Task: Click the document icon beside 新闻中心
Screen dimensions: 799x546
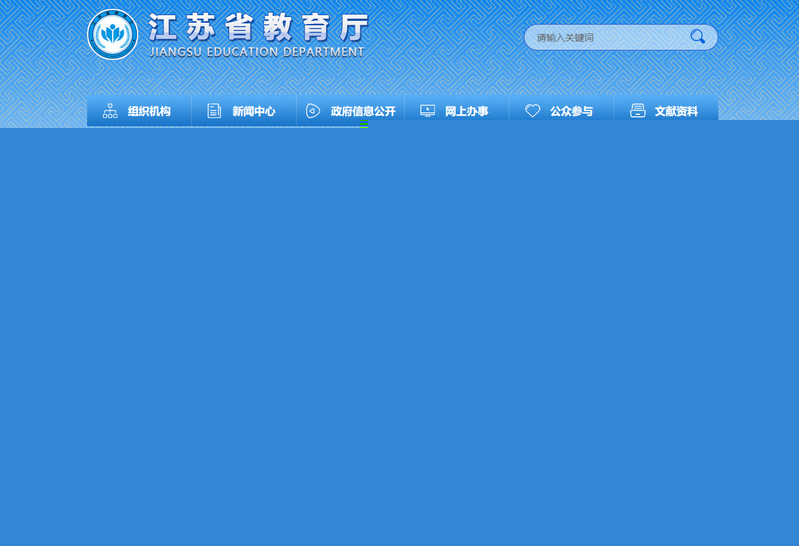Action: click(x=214, y=111)
